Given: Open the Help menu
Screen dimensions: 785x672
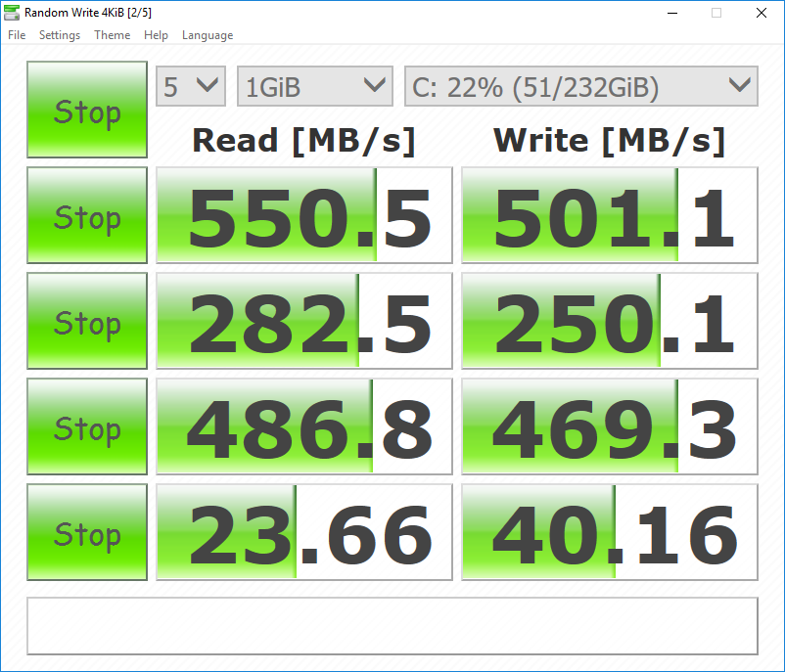Looking at the screenshot, I should [156, 35].
